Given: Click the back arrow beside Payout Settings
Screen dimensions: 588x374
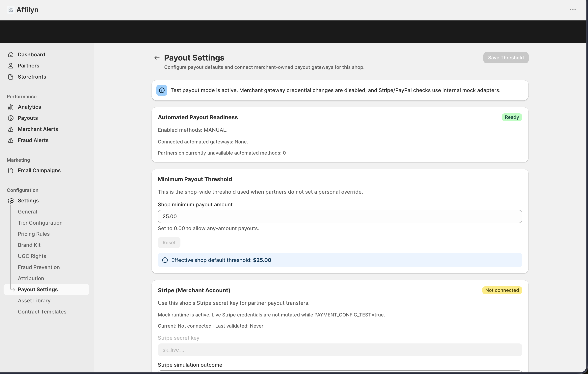Looking at the screenshot, I should tap(157, 58).
